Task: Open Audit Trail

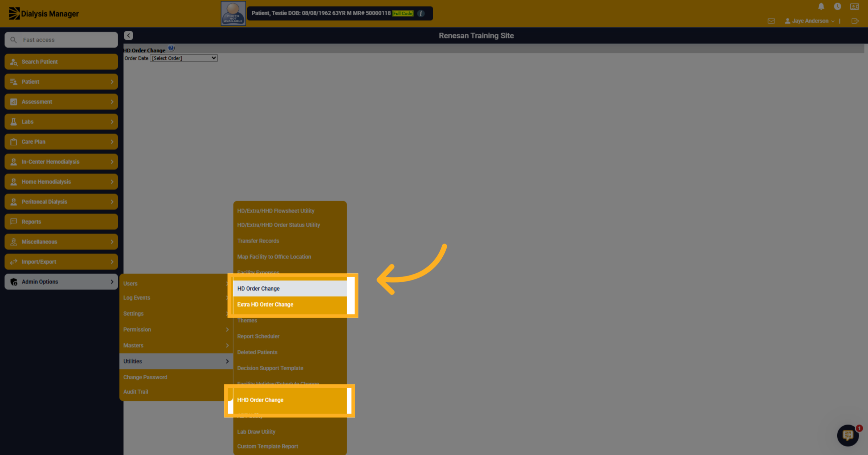Action: point(176,392)
